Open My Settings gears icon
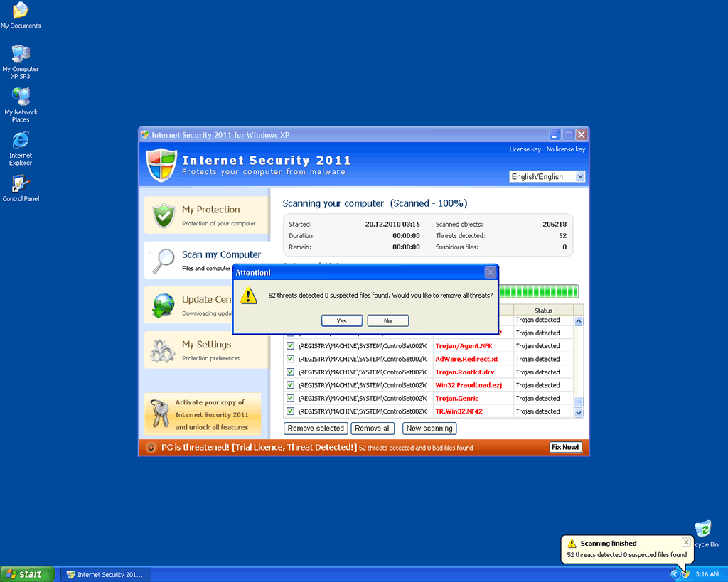 coord(164,350)
